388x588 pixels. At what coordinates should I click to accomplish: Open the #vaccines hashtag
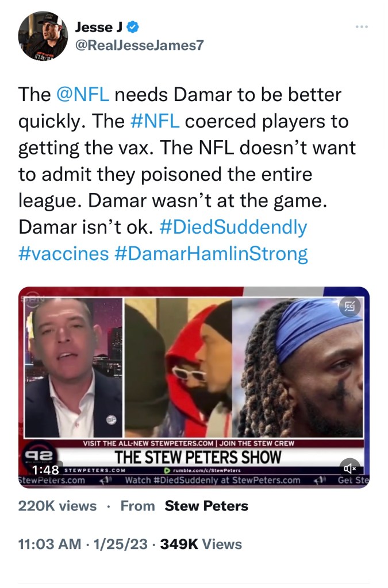click(x=63, y=254)
